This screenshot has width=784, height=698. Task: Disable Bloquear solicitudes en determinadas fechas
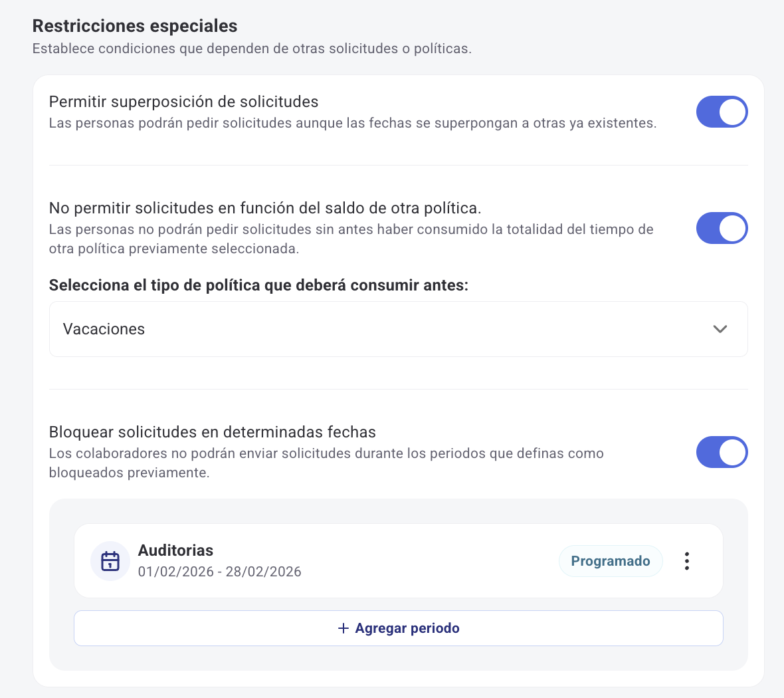[x=722, y=452]
